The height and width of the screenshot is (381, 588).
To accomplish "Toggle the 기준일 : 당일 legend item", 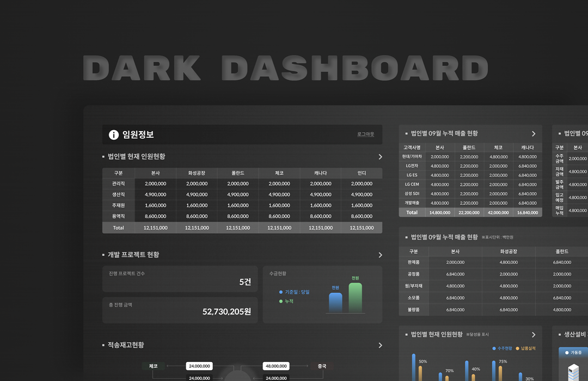I will 294,292.
